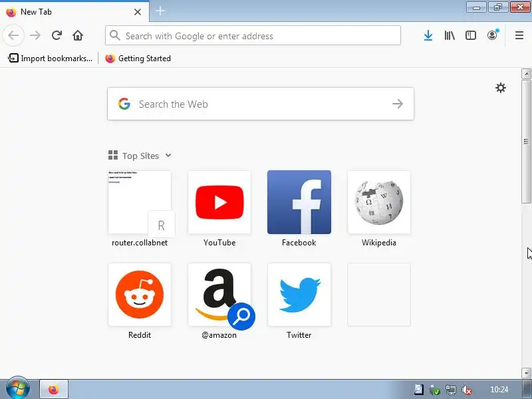
Task: Click into the Search the Web box
Action: (x=260, y=104)
